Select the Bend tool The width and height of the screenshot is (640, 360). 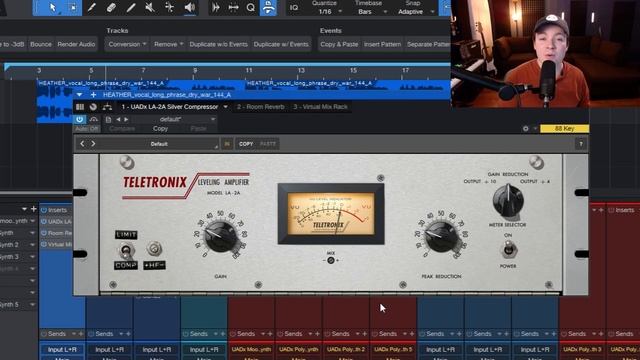pos(169,7)
